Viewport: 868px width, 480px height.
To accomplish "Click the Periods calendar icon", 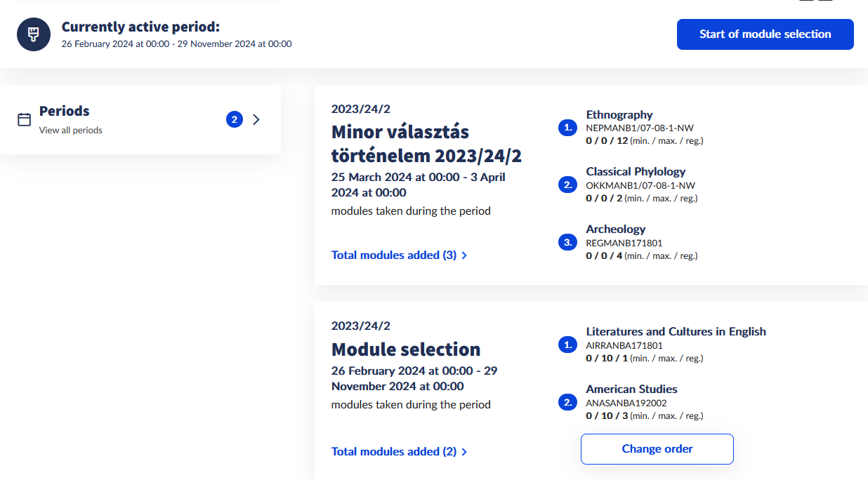I will tap(25, 120).
